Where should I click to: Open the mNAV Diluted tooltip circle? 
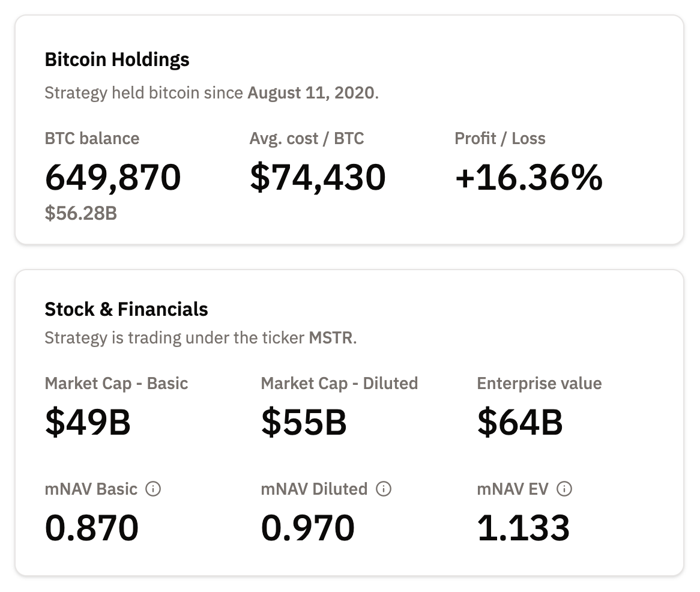point(385,489)
